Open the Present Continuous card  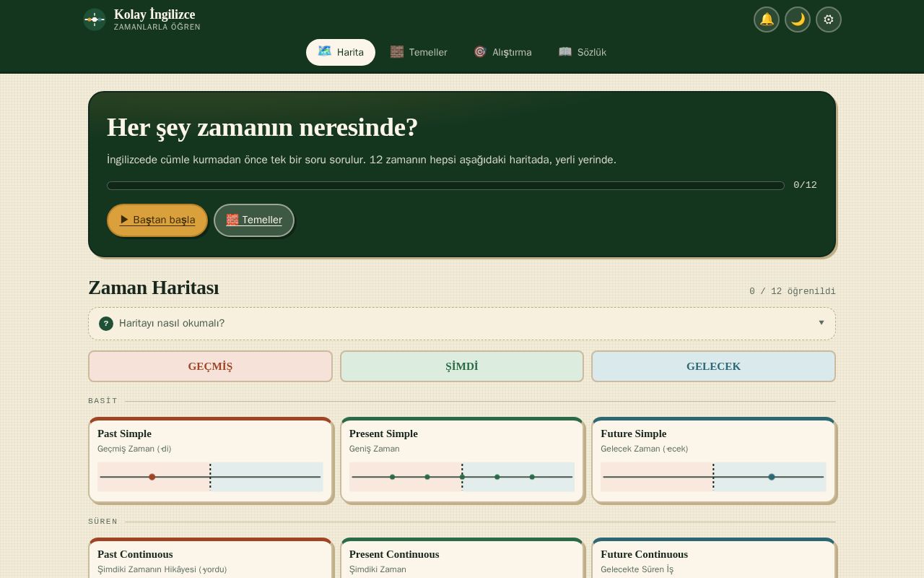click(x=462, y=558)
